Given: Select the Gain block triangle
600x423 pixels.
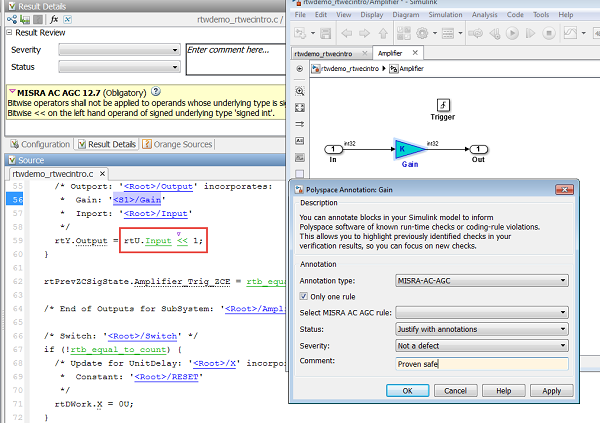Looking at the screenshot, I should (409, 149).
